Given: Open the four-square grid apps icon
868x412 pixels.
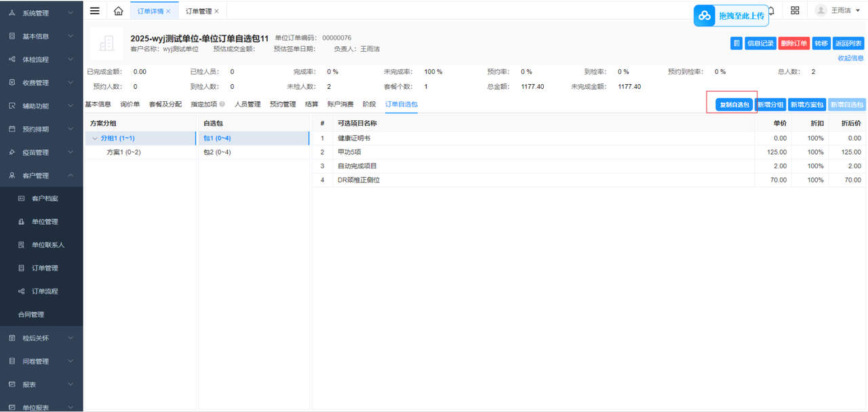Looking at the screenshot, I should click(795, 11).
